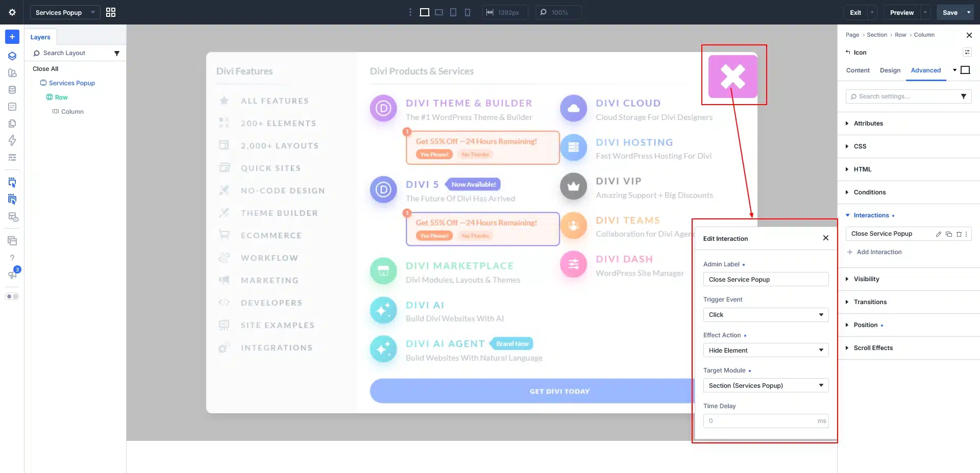This screenshot has height=473, width=980.
Task: Open the Target Module dropdown
Action: (766, 385)
